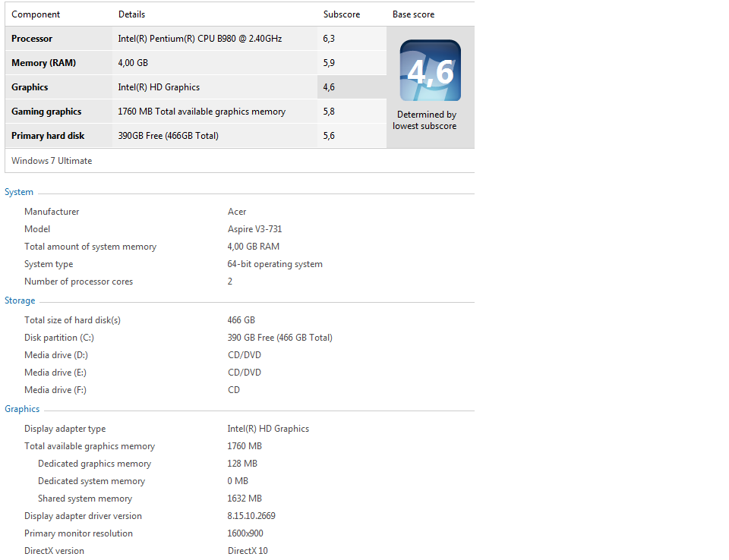The image size is (729, 560).
Task: Click the Storage section heading
Action: pos(20,300)
